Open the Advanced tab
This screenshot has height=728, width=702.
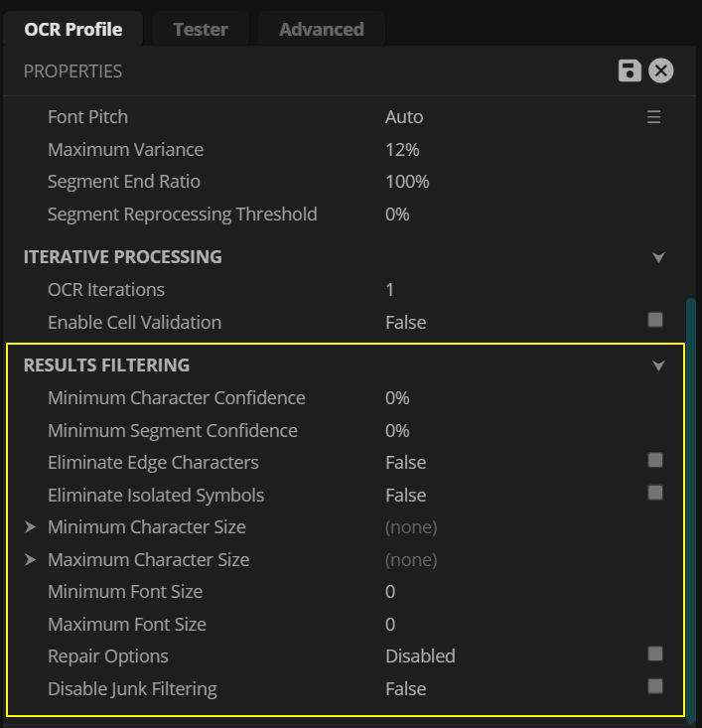coord(321,29)
